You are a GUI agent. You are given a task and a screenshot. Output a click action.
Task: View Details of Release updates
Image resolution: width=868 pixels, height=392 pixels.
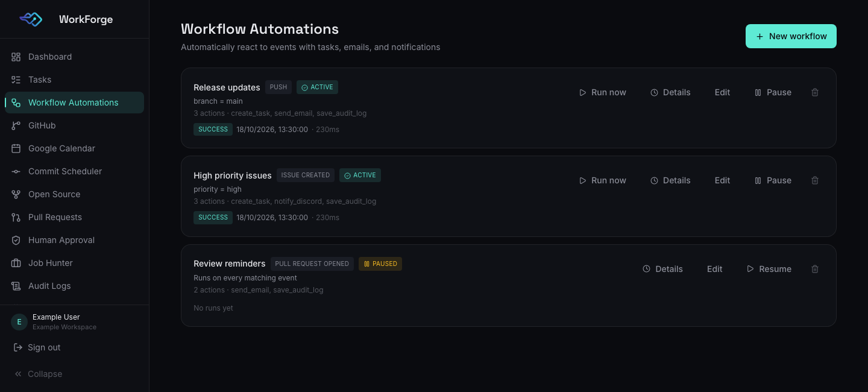pyautogui.click(x=670, y=92)
